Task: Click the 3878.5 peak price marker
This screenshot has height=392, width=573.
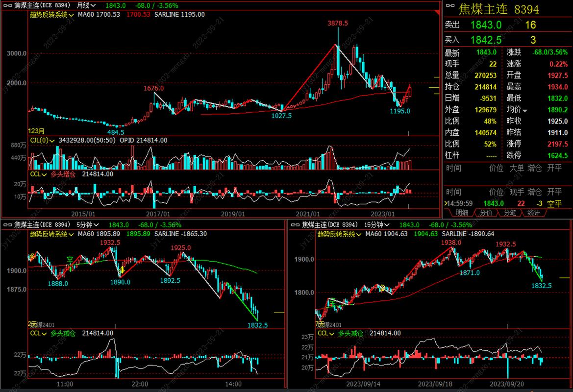Action: tap(338, 23)
